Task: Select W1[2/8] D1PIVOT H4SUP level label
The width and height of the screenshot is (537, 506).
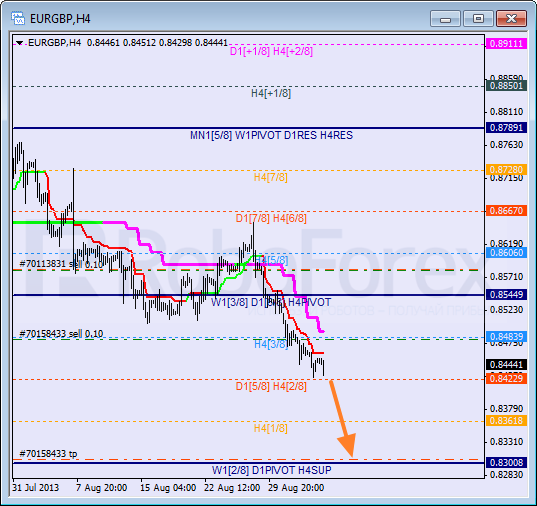Action: pyautogui.click(x=272, y=470)
